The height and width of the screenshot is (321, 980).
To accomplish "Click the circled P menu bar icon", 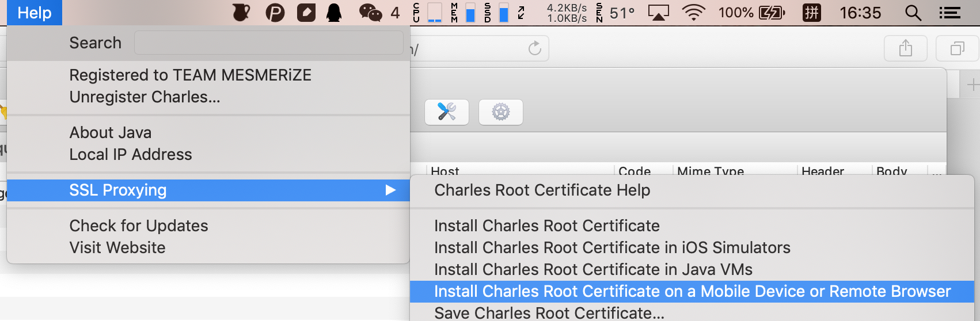I will pyautogui.click(x=275, y=13).
